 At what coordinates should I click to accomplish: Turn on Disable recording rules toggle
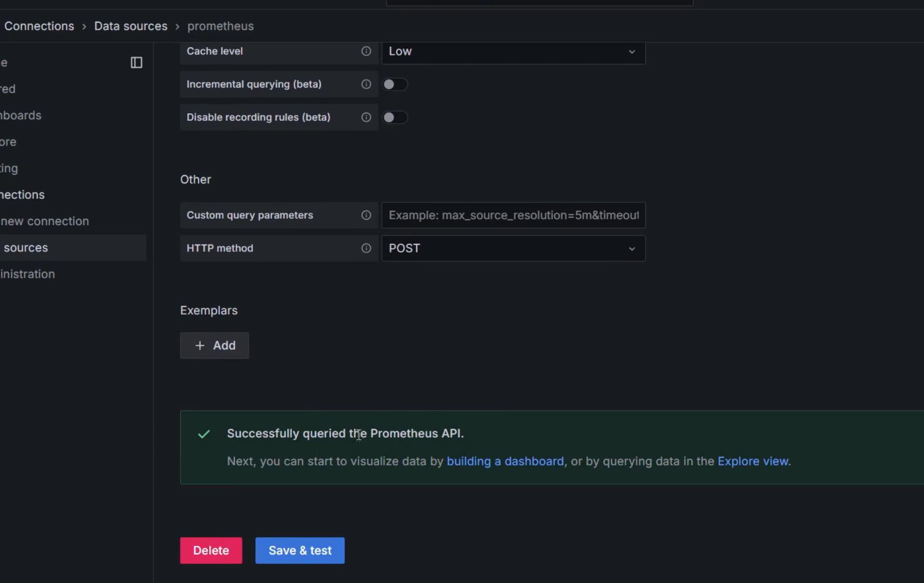point(395,117)
